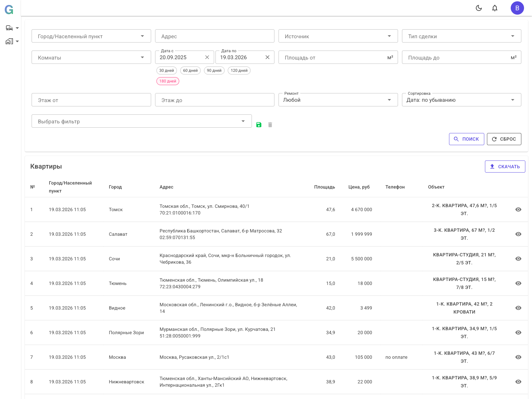The height and width of the screenshot is (399, 532).
Task: Open user profile avatar B
Action: tap(517, 8)
